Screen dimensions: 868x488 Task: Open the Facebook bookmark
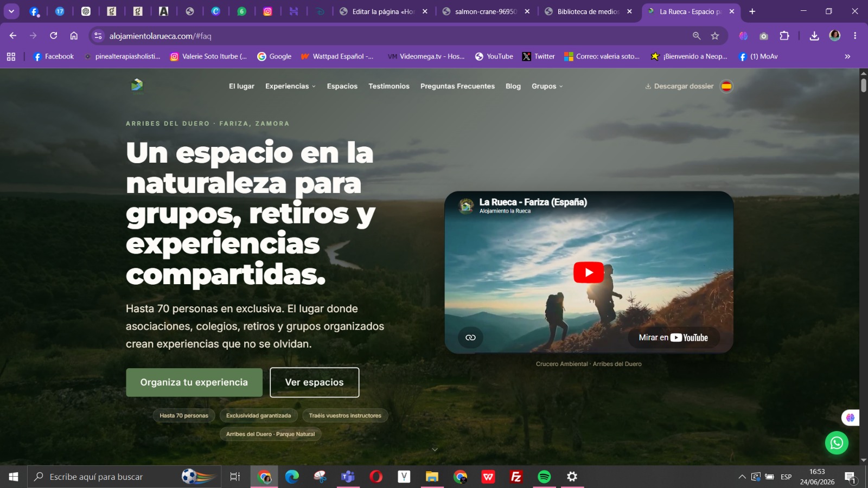(x=53, y=56)
